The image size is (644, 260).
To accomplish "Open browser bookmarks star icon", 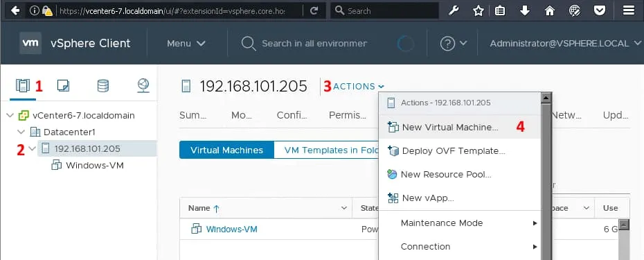I will 478,10.
